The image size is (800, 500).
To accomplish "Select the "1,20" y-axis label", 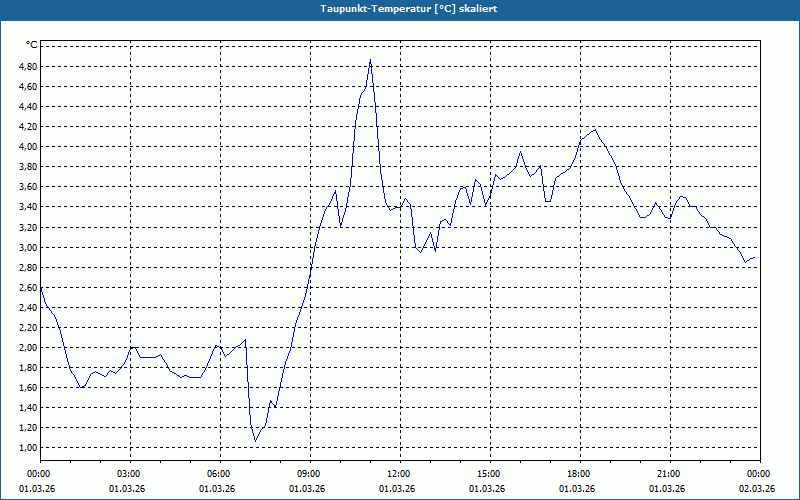I will coord(28,428).
